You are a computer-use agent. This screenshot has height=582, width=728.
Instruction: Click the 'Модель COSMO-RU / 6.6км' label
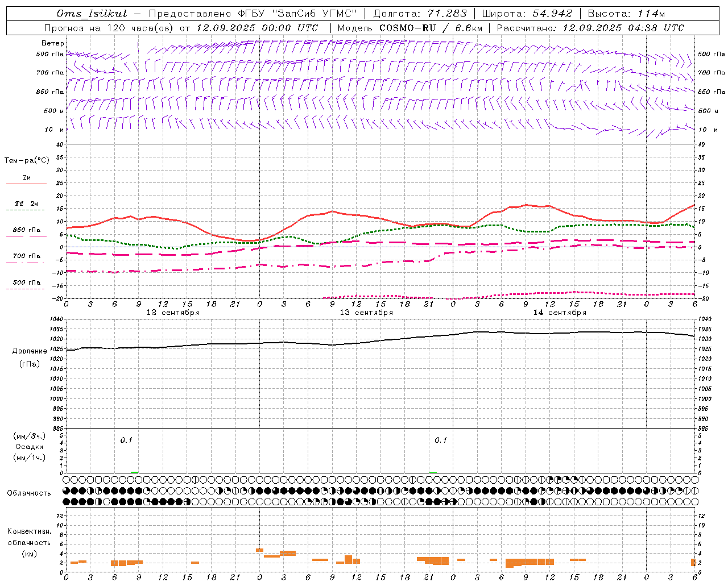pyautogui.click(x=409, y=28)
